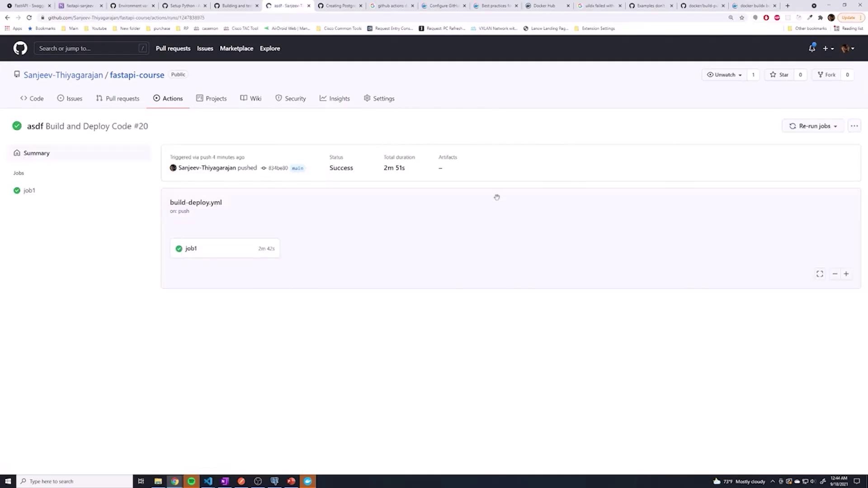The image size is (868, 488).
Task: Expand the Re-run jobs dropdown
Action: (813, 126)
